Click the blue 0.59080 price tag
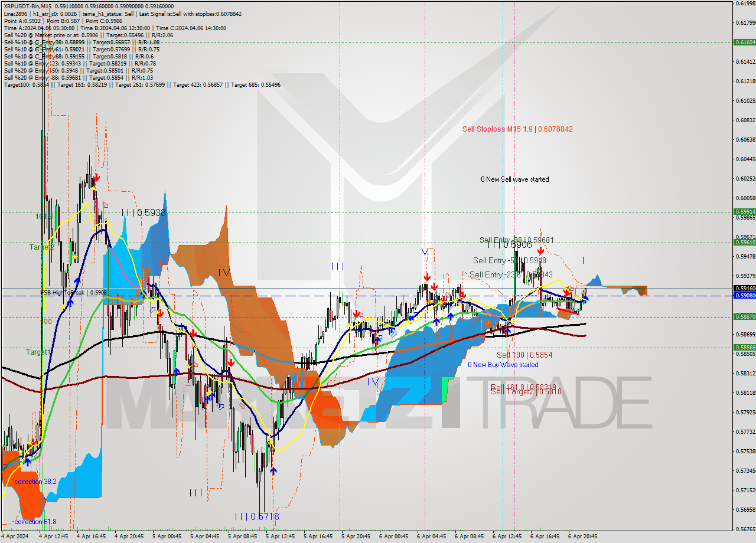This screenshot has height=543, width=756. pyautogui.click(x=744, y=295)
